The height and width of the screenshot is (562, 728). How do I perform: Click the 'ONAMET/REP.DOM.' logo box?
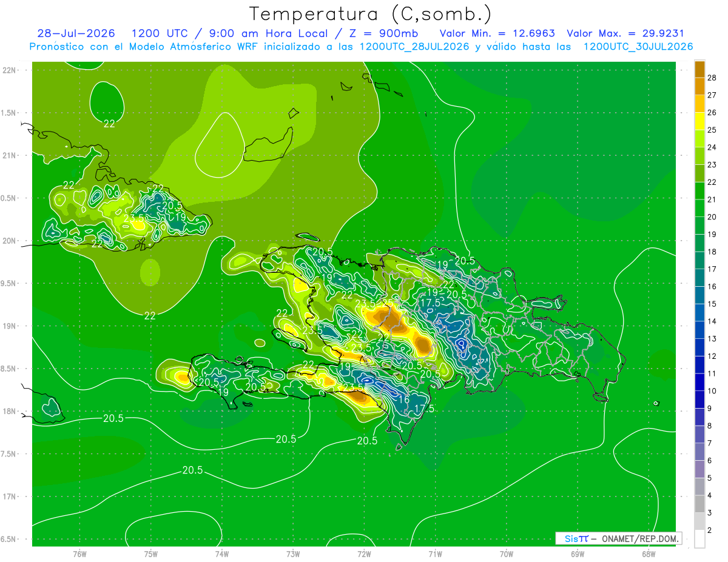(x=618, y=538)
